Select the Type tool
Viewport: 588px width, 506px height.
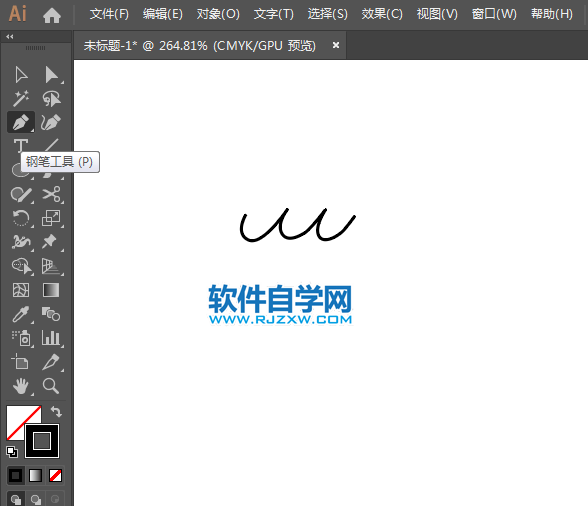[x=21, y=145]
